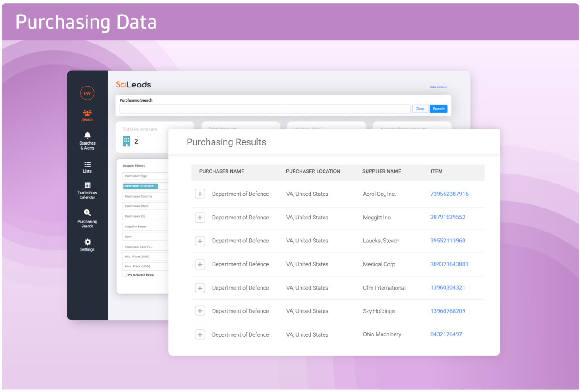Open the Refer a Friend link
This screenshot has width=580, height=392.
[438, 87]
